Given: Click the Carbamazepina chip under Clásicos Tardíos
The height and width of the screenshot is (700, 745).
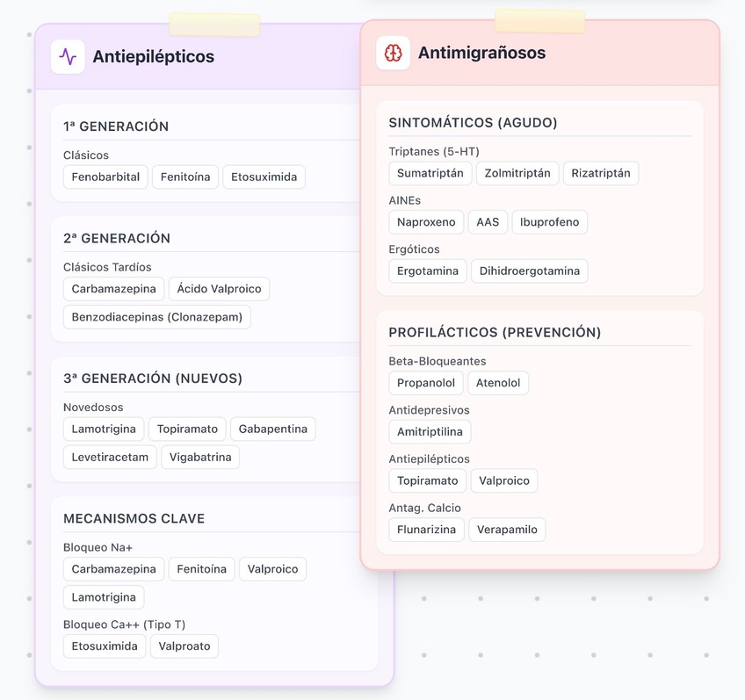Looking at the screenshot, I should [x=113, y=289].
